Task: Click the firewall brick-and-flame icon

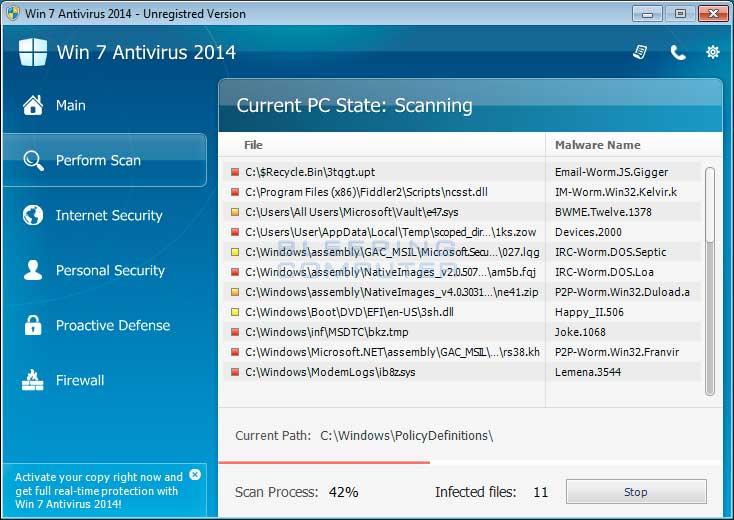Action: point(33,380)
